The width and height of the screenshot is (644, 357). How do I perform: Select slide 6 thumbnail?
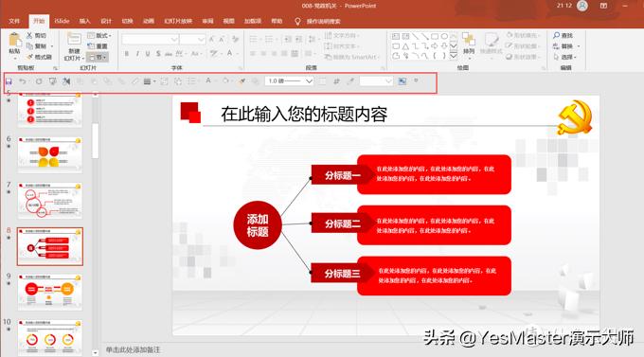point(49,155)
